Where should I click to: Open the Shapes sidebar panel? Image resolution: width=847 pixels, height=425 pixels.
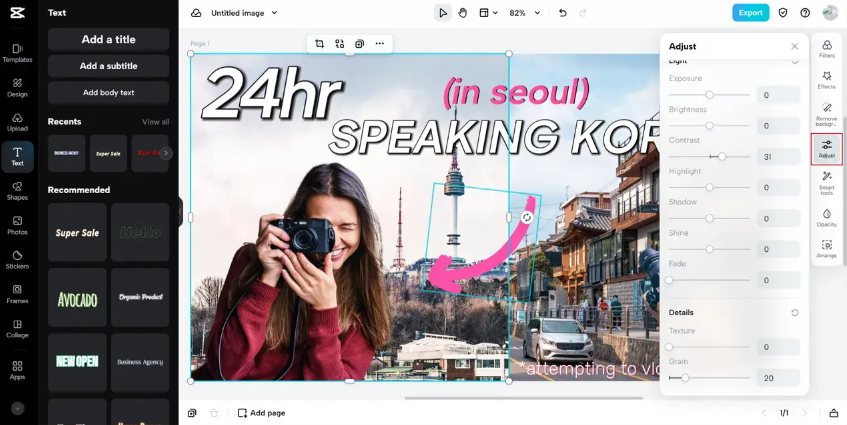(17, 191)
